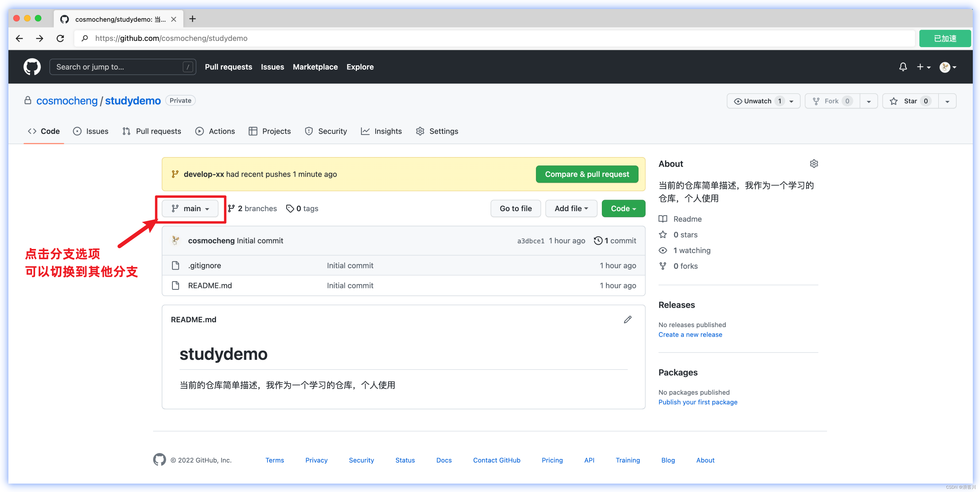The height and width of the screenshot is (492, 980).
Task: Click Publish your first package
Action: 698,402
